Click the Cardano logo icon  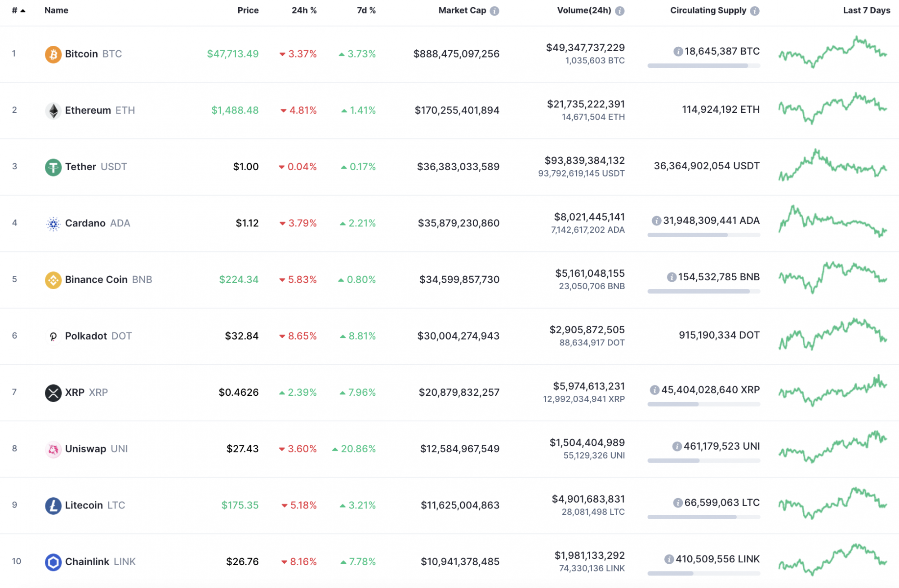coord(53,224)
